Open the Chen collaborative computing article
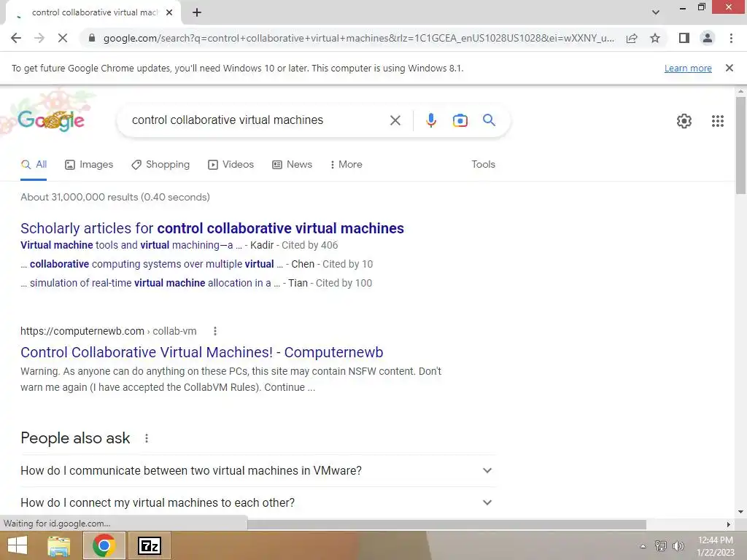Screen dimensions: 747x560 pyautogui.click(x=152, y=264)
